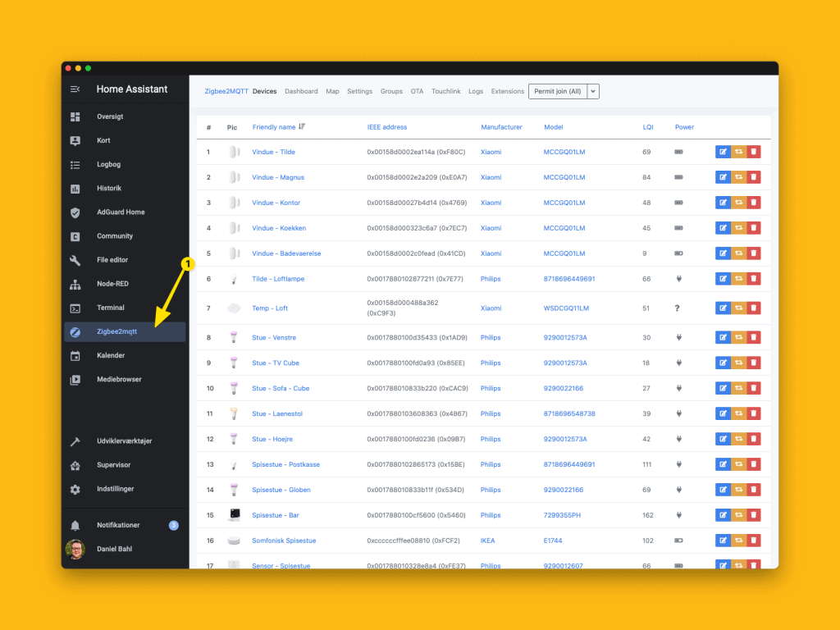Open model E1744 link
Viewport: 840px width, 630px height.
coord(552,541)
